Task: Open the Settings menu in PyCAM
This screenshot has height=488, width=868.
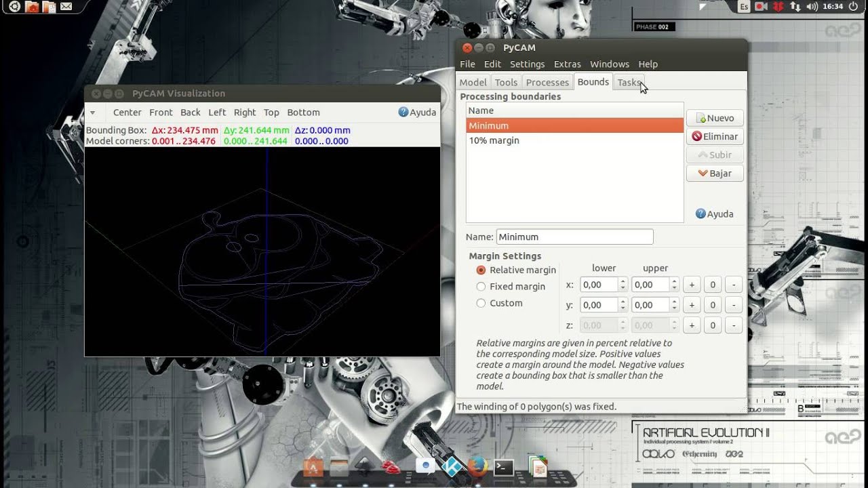Action: (x=527, y=64)
